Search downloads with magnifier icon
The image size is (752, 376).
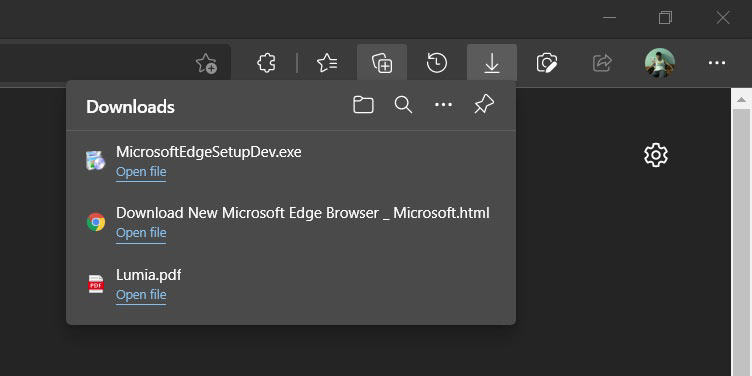[x=403, y=105]
